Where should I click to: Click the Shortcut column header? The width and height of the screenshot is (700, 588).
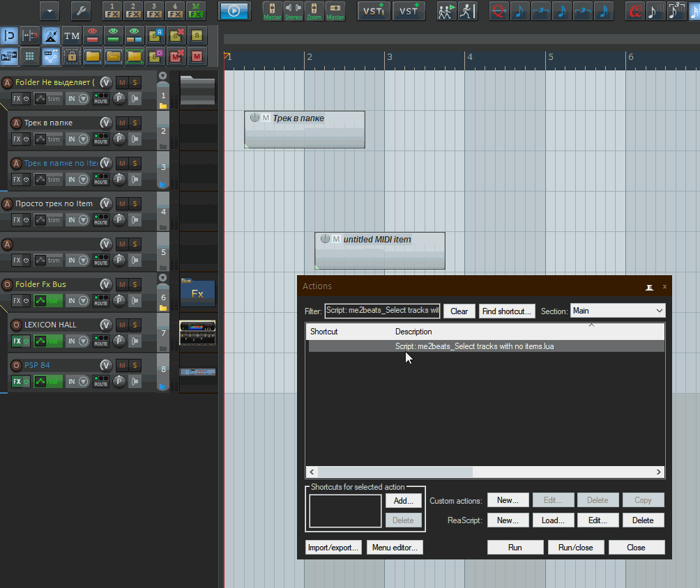[x=324, y=332]
